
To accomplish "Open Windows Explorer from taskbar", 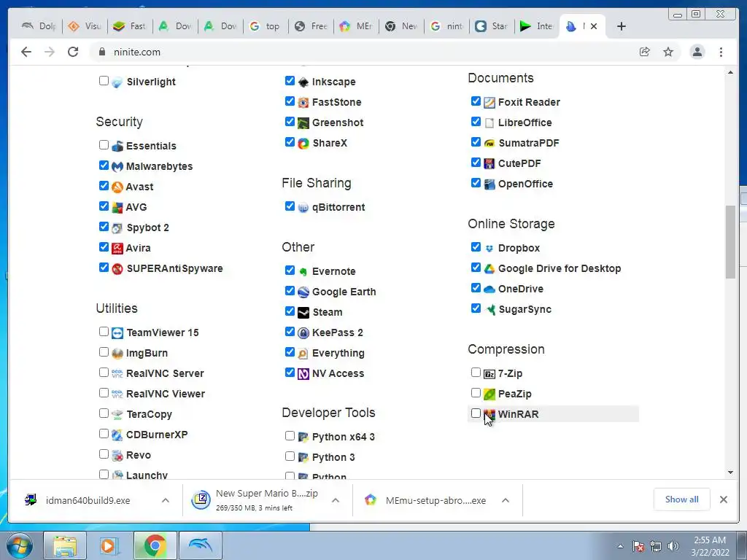I will (65, 545).
